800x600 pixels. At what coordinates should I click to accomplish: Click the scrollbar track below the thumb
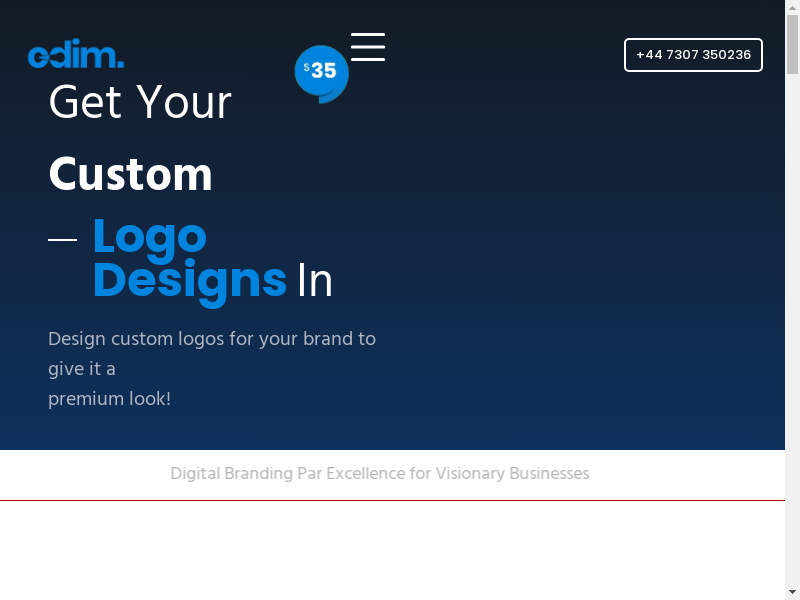tap(792, 350)
